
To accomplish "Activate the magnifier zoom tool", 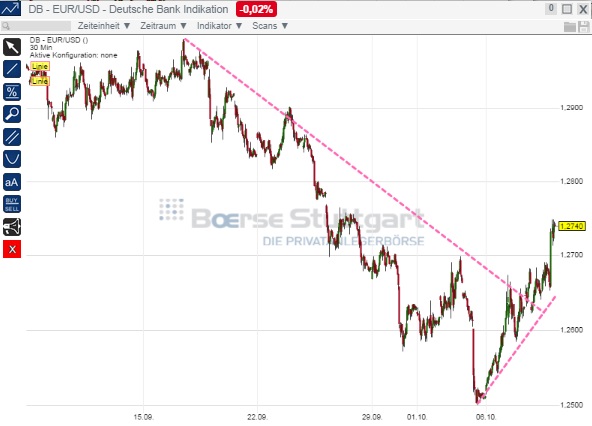I will (x=12, y=114).
